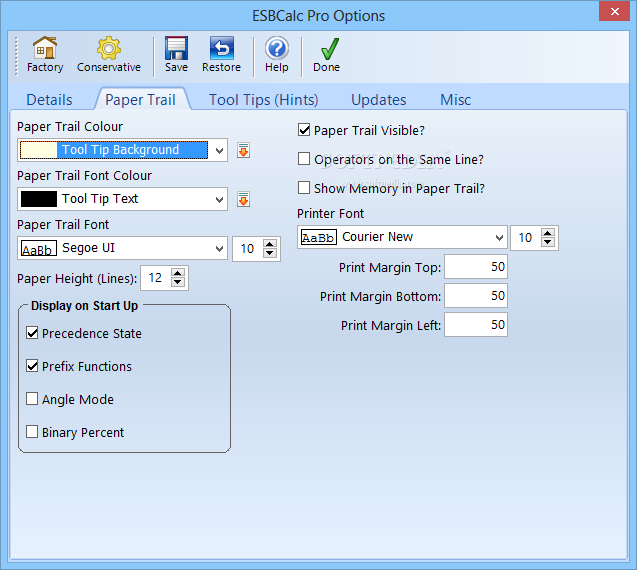This screenshot has height=570, width=637.
Task: Click the Conservative button label
Action: (x=109, y=67)
